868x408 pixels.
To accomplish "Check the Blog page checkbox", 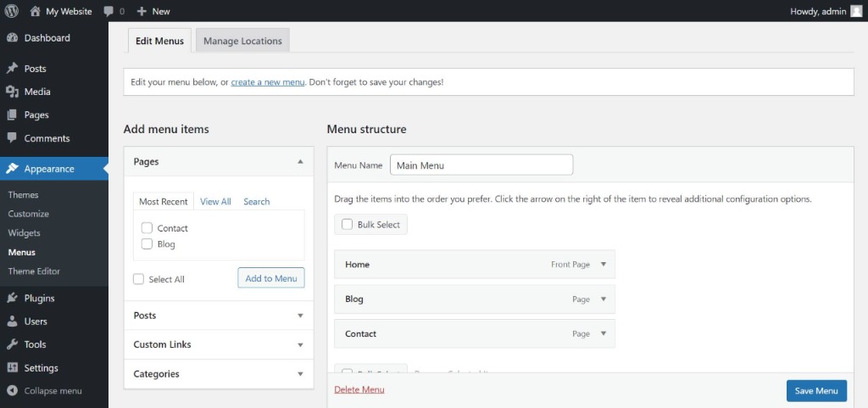I will pyautogui.click(x=147, y=243).
